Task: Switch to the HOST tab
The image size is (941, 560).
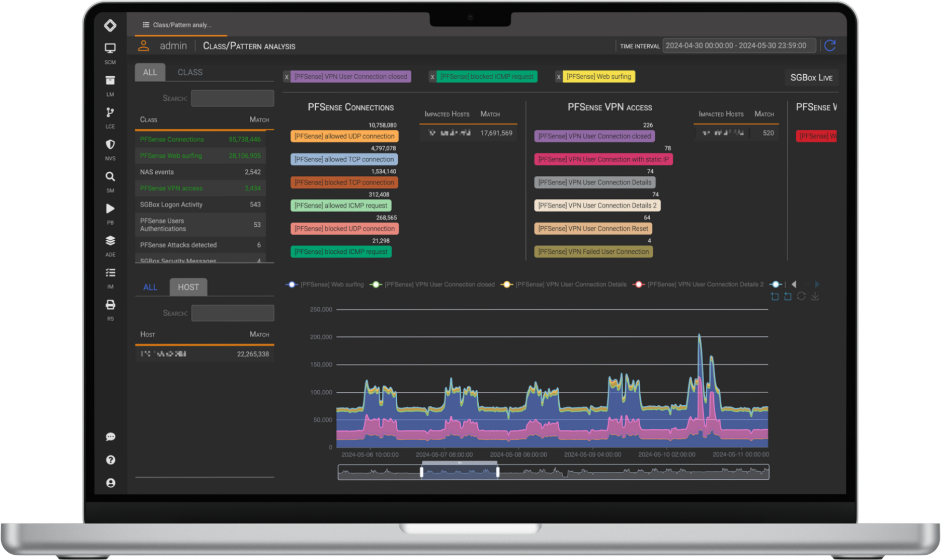Action: coord(188,287)
